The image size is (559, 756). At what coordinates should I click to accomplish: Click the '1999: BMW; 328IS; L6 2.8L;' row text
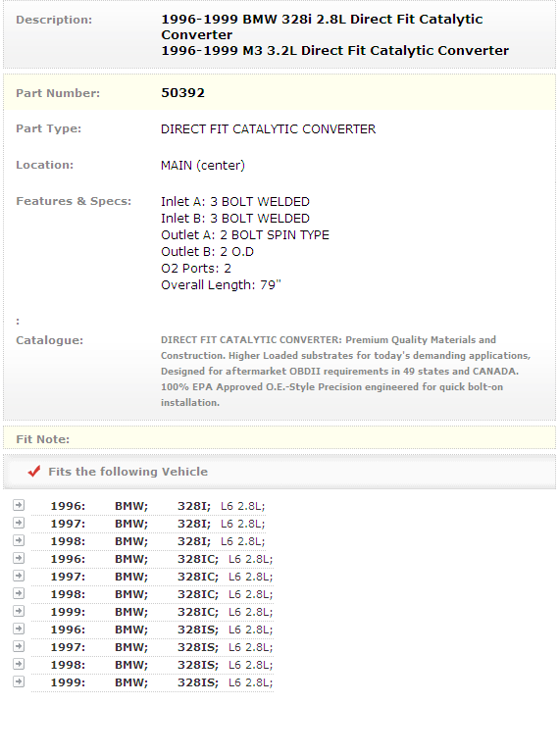pyautogui.click(x=162, y=682)
